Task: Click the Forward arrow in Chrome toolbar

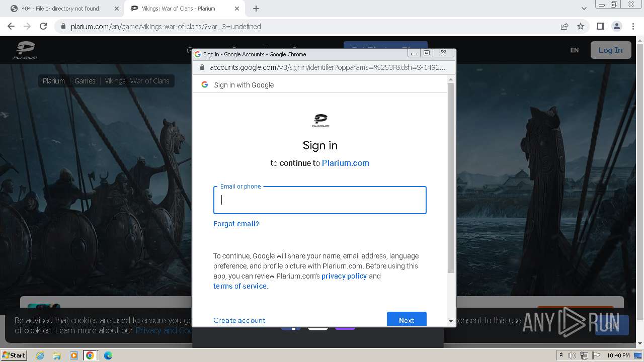Action: point(27,26)
